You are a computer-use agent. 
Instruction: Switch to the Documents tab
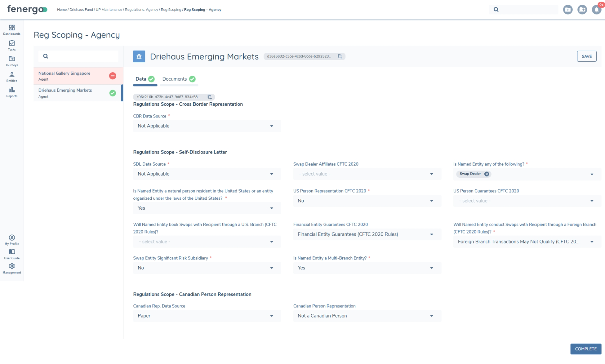(175, 79)
